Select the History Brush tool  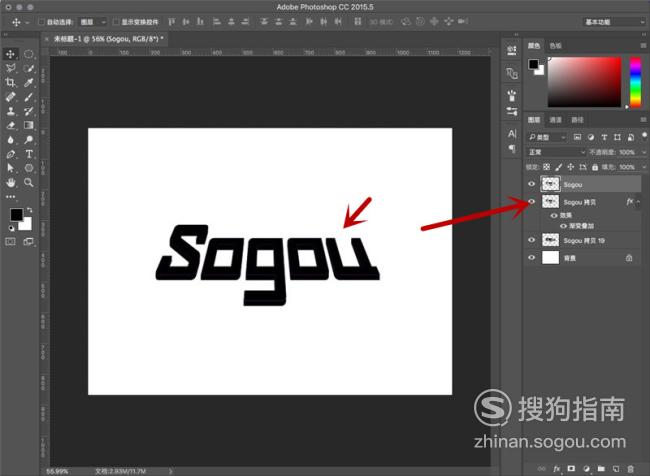pyautogui.click(x=28, y=111)
